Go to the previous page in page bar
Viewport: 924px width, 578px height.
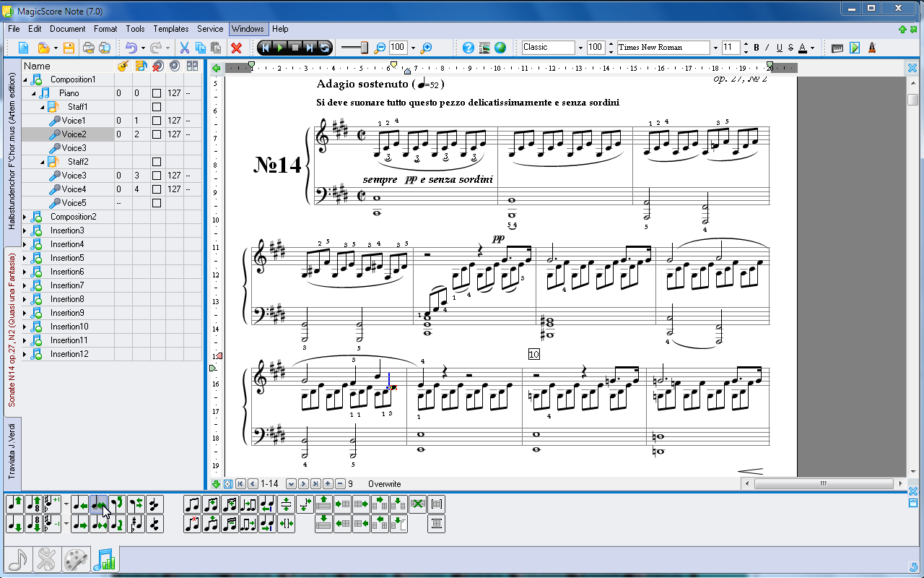pos(252,484)
